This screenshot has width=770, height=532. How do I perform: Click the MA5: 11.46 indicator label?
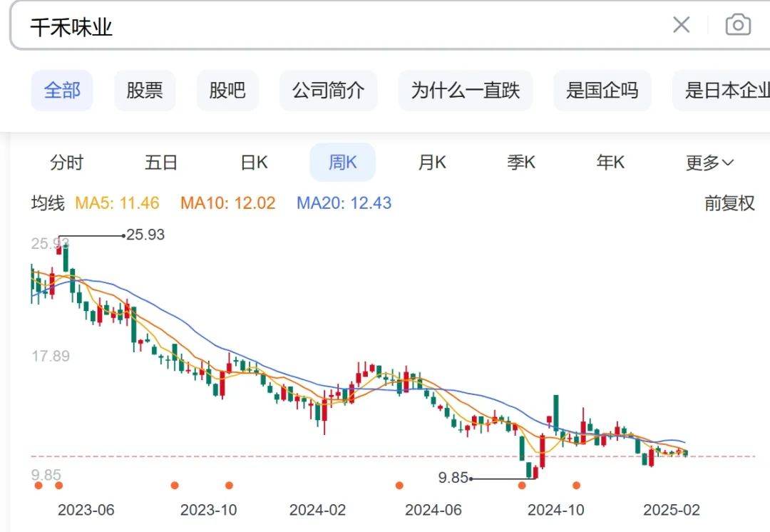[x=117, y=203]
